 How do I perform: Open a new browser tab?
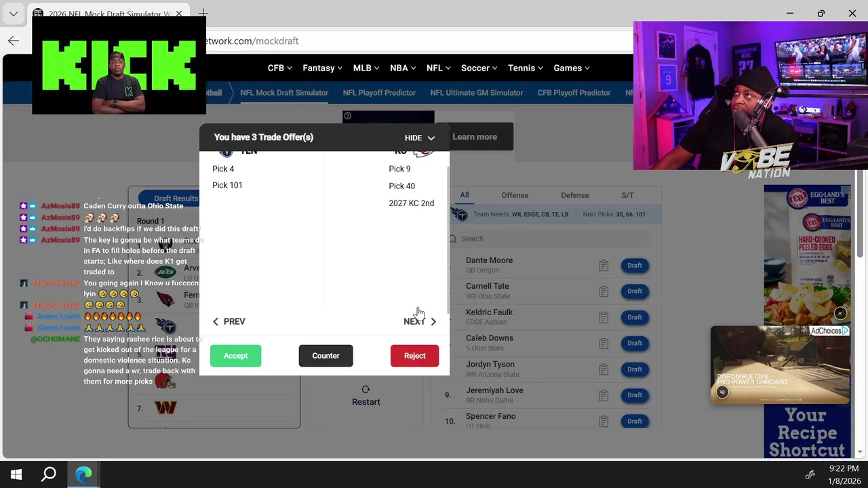tap(203, 14)
